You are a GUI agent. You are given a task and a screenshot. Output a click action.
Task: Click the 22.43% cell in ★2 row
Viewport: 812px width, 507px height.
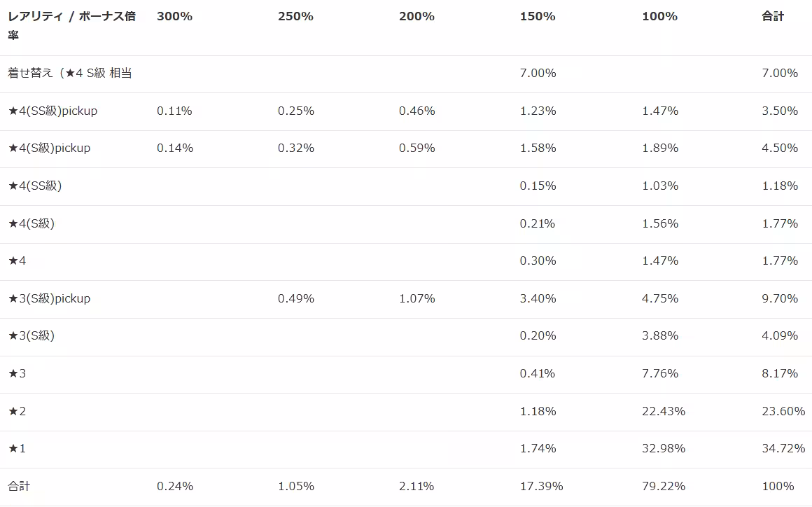[663, 411]
